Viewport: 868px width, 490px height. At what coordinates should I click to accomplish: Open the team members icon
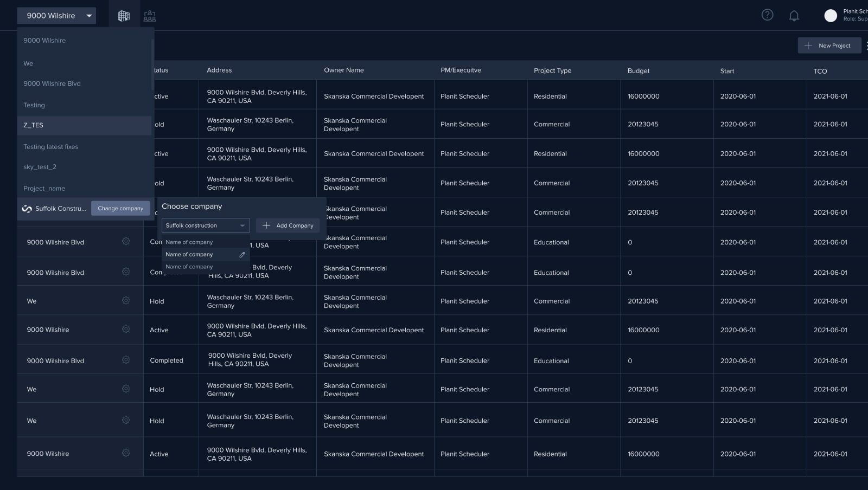point(150,16)
